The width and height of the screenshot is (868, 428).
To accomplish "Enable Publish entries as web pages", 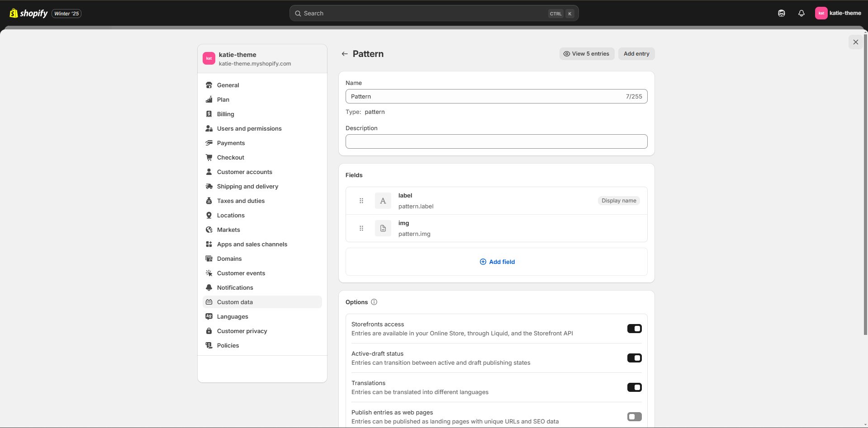I will pos(634,417).
